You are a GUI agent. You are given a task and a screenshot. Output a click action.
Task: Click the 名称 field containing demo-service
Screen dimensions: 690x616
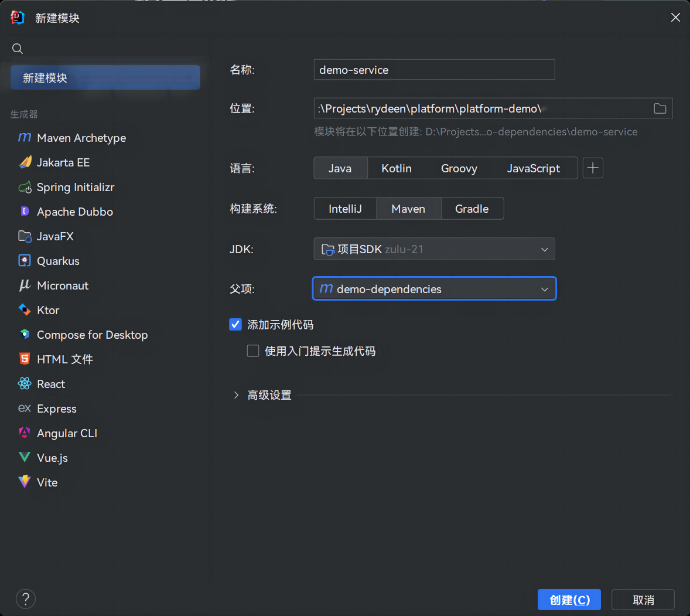click(435, 70)
